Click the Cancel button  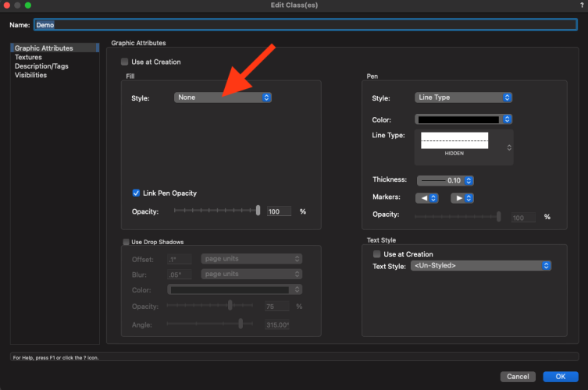[518, 376]
